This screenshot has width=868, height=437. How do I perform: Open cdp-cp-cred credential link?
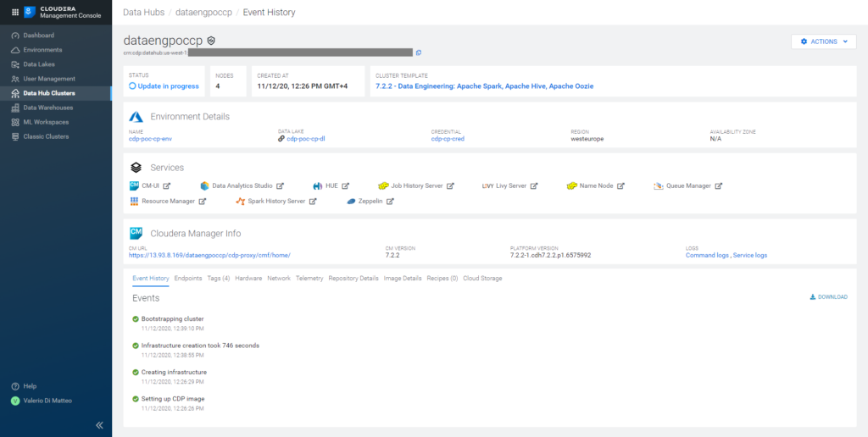[448, 139]
